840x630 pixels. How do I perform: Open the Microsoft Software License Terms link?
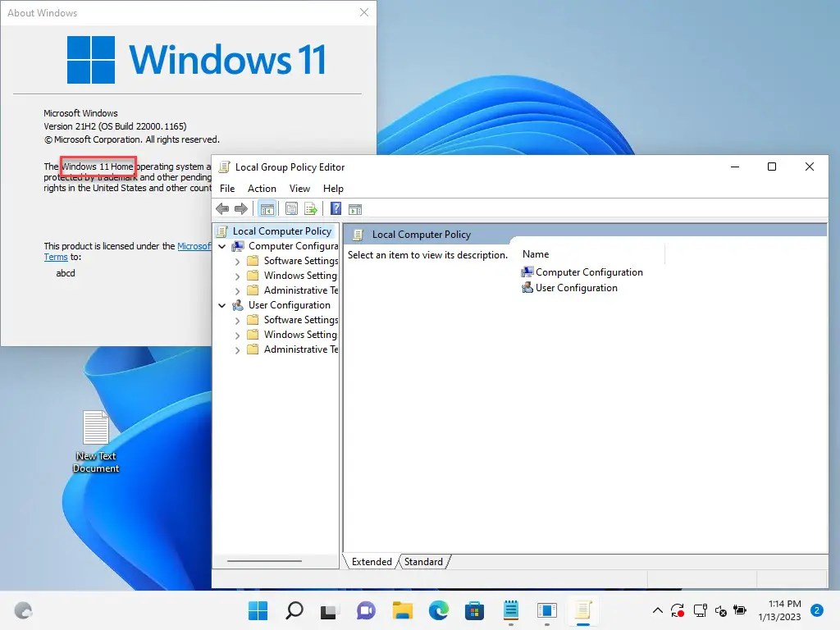[194, 246]
